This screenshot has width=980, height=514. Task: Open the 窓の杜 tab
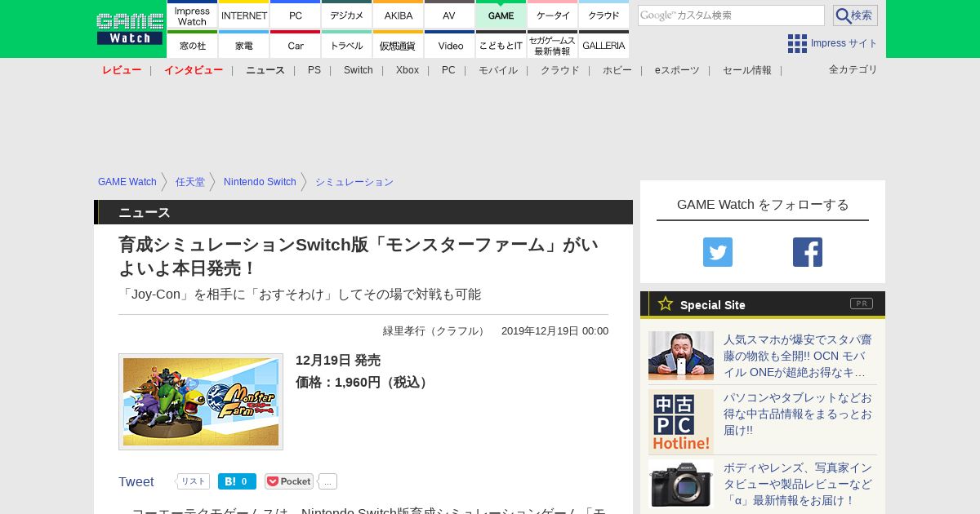pyautogui.click(x=192, y=45)
